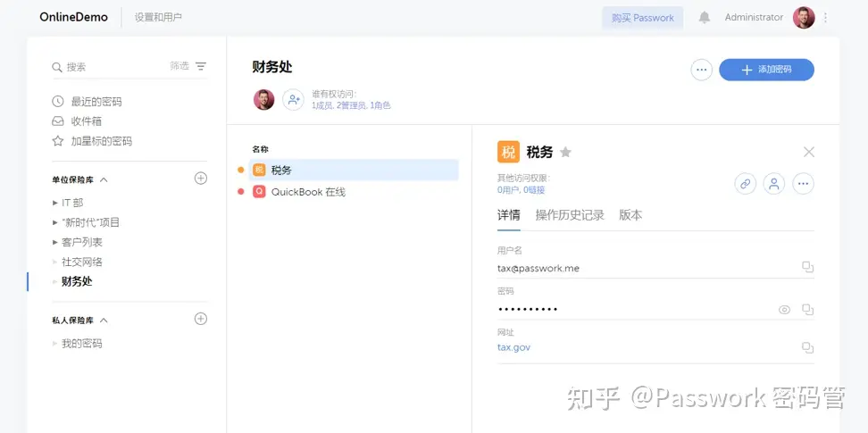Expand the IT 部 folder
Viewport: 868px width, 433px height.
point(54,203)
